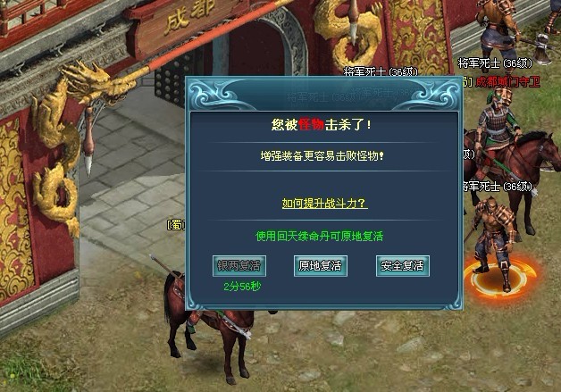The image size is (561, 392).
Task: Click the golden dragon statue on the left pillar
Action: click(66, 143)
